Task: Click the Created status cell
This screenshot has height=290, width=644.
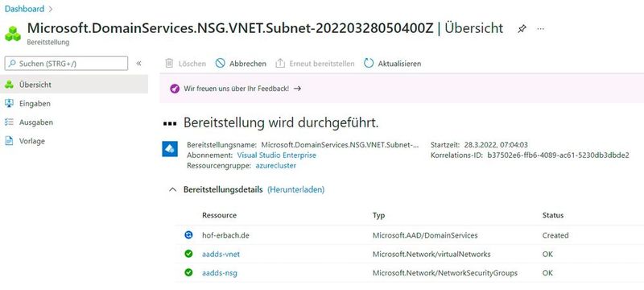Action: click(555, 235)
